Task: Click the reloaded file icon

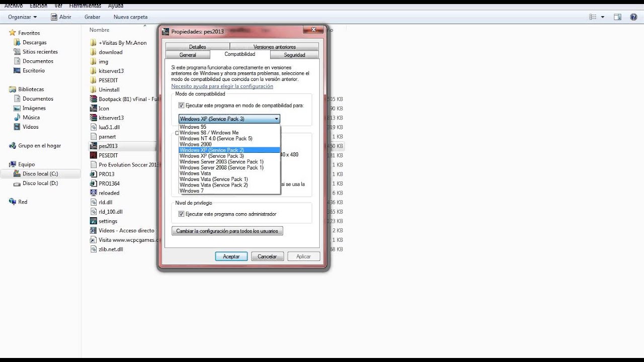Action: pos(94,193)
